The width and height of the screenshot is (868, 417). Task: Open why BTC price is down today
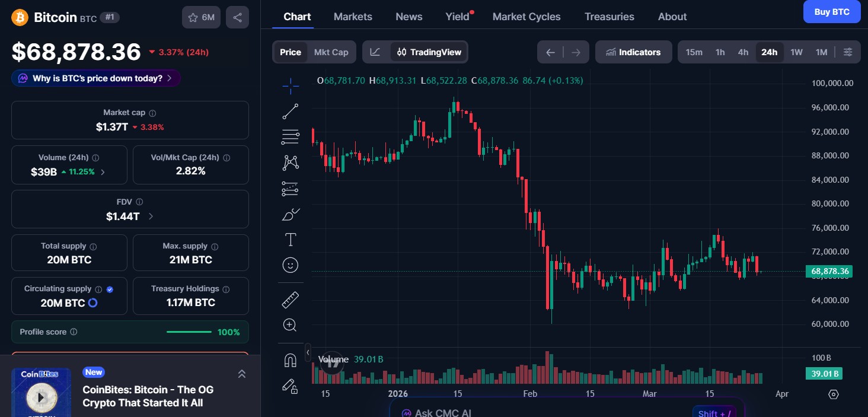[95, 78]
